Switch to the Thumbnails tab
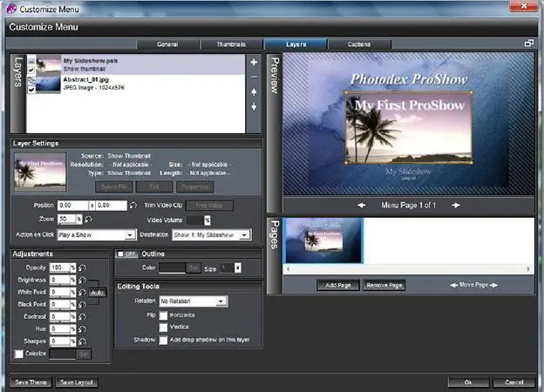The width and height of the screenshot is (544, 392). click(x=231, y=44)
